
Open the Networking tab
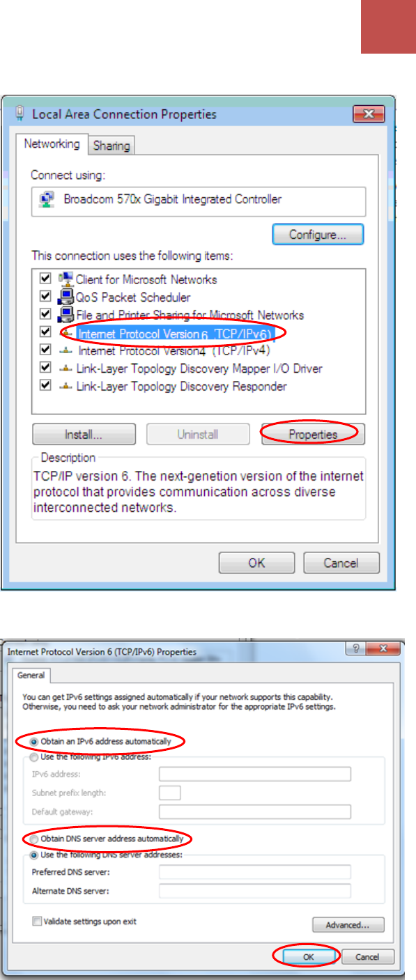52,144
